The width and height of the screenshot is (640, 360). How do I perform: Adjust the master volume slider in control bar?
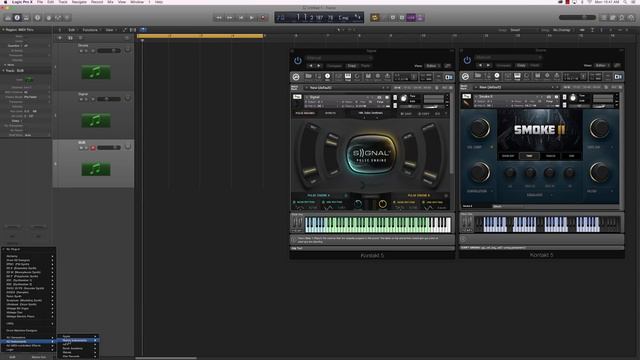click(577, 18)
